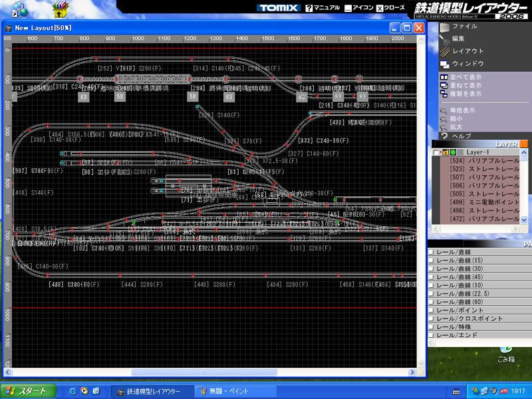The height and width of the screenshot is (399, 532).
Task: Select track label [448] S280(F)
Action: tap(215, 285)
